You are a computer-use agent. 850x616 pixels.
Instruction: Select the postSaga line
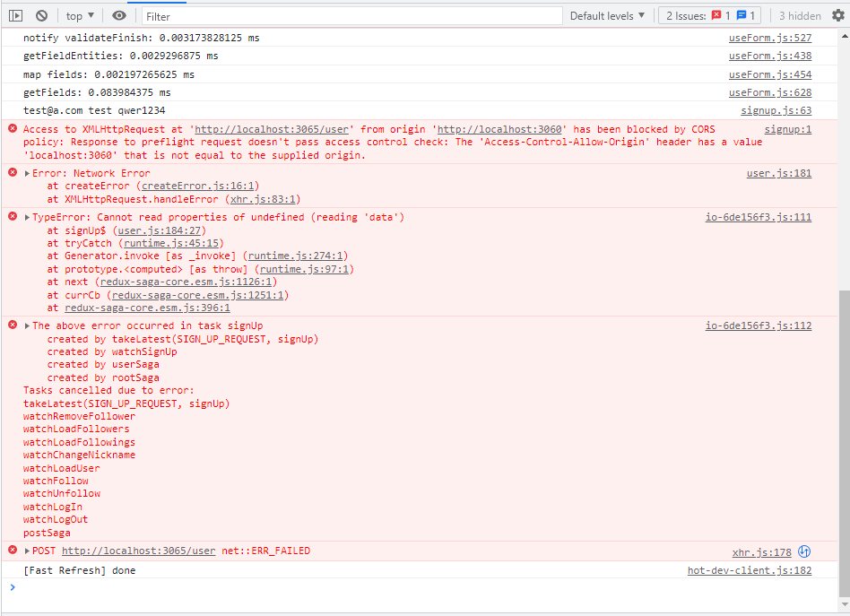point(47,533)
